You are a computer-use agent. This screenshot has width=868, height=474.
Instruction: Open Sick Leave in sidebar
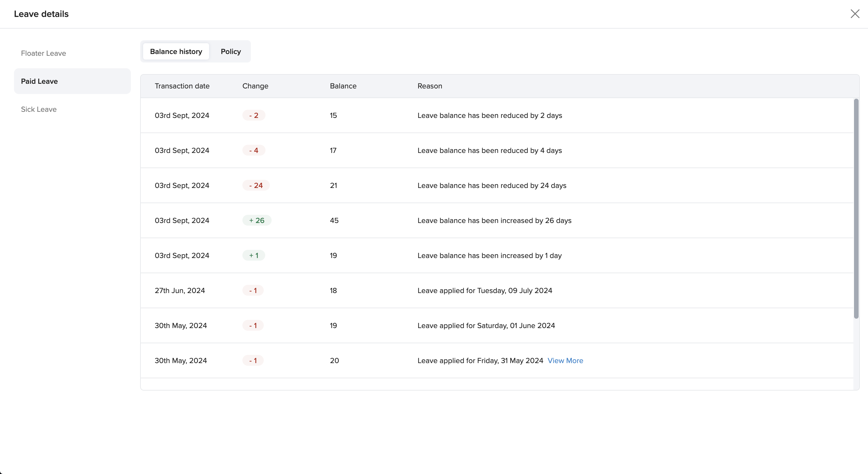[39, 109]
